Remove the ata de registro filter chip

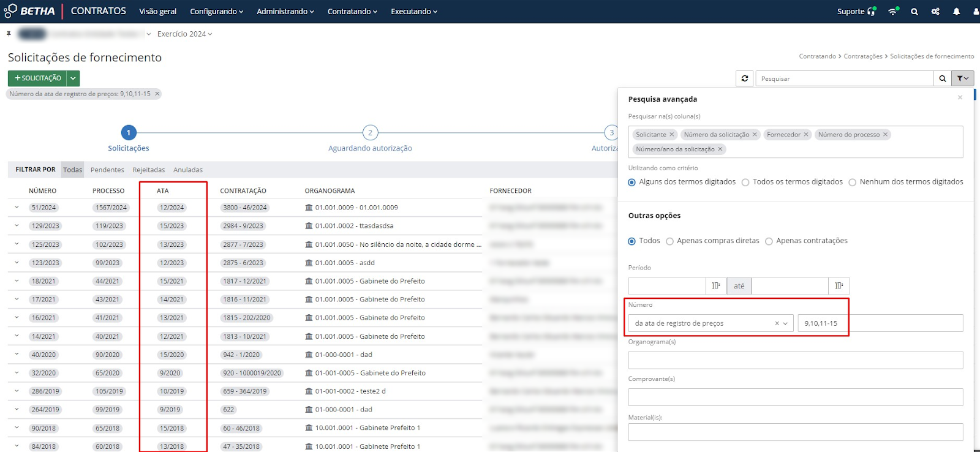click(157, 94)
